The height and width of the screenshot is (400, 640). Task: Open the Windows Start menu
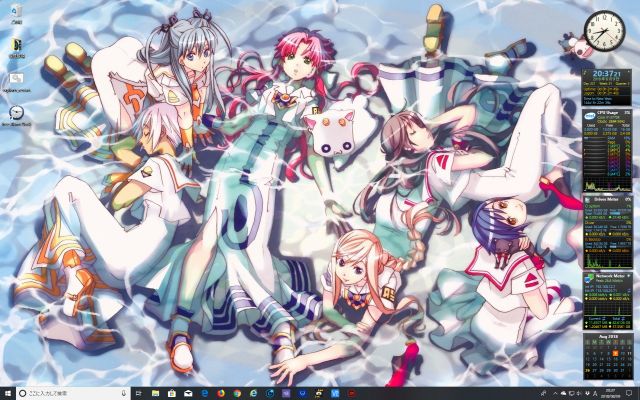[x=8, y=393]
